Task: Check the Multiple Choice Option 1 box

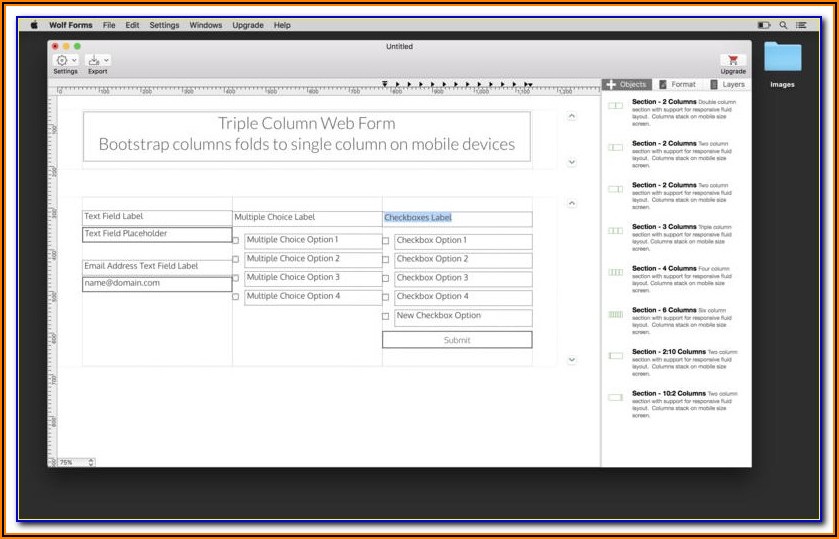Action: click(236, 241)
